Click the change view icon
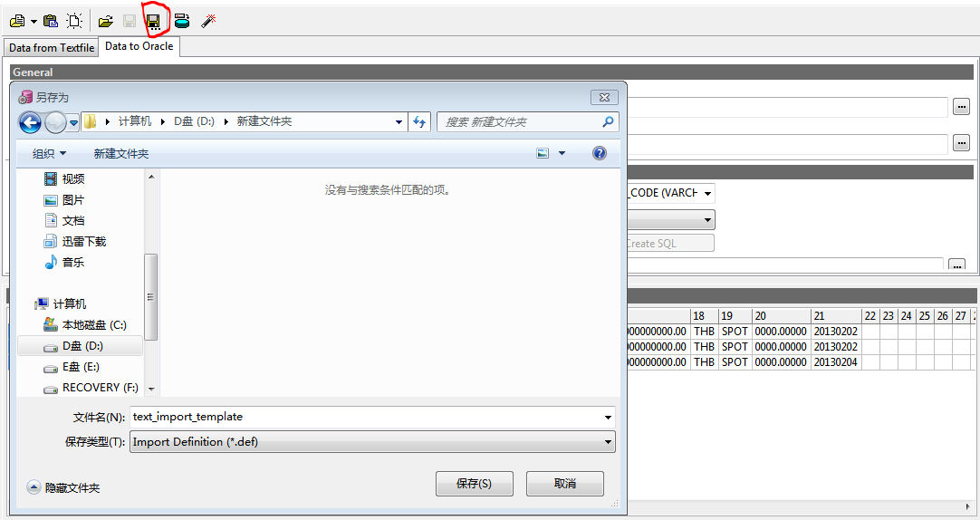 (543, 153)
